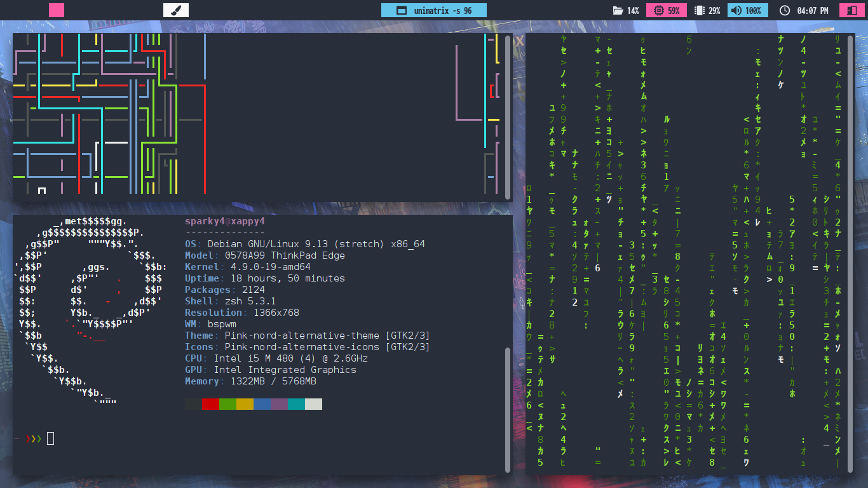The height and width of the screenshot is (488, 868).
Task: Mute audio via the speaker icon
Action: point(736,11)
